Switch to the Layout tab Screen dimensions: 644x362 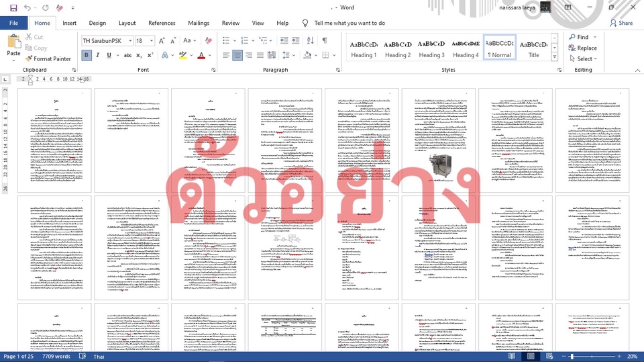coord(127,23)
